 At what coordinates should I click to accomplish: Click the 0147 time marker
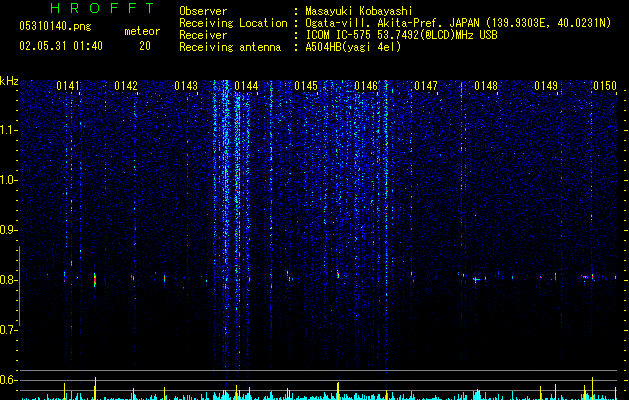pyautogui.click(x=426, y=86)
